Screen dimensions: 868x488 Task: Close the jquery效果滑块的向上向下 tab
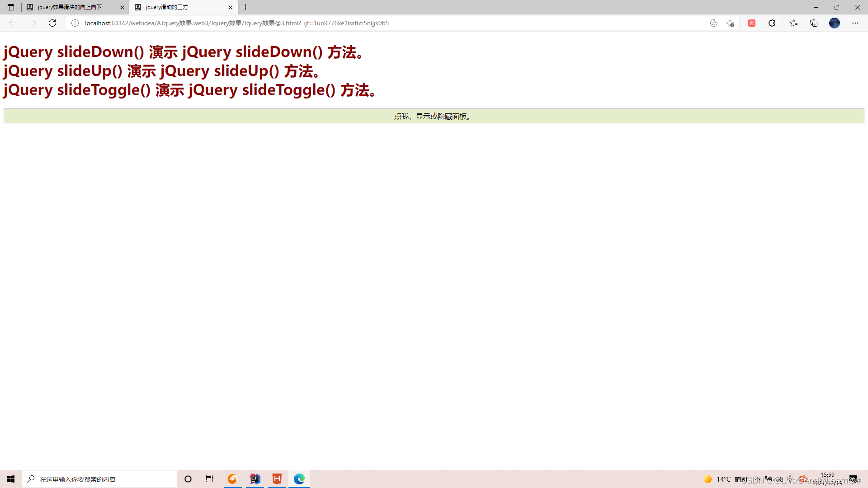pyautogui.click(x=122, y=7)
